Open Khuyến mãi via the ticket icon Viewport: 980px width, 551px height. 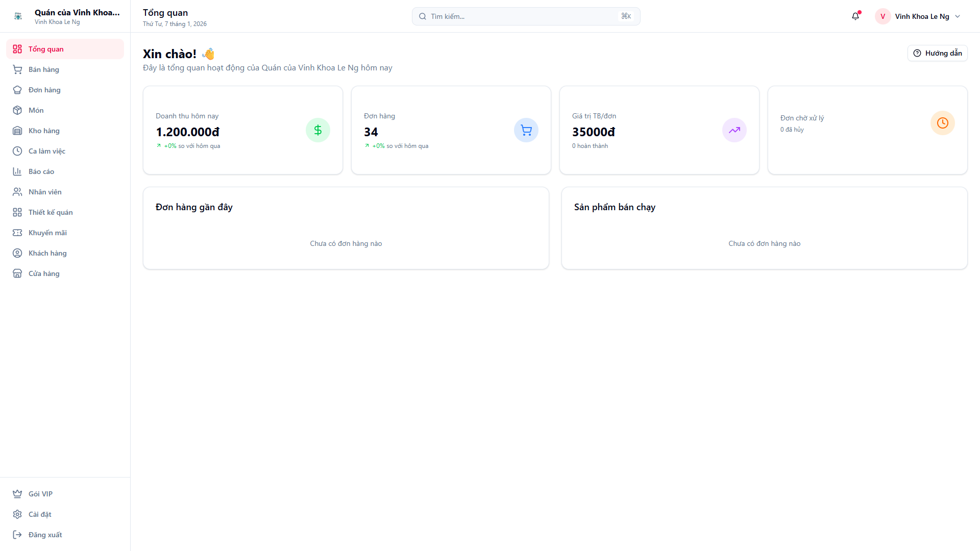pos(18,233)
